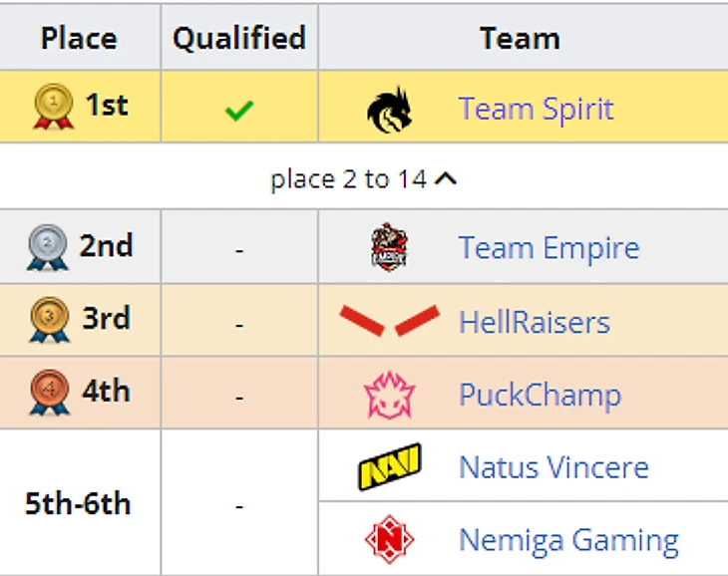Visit the Nemiga Gaming link
The width and height of the screenshot is (728, 576).
tap(568, 540)
